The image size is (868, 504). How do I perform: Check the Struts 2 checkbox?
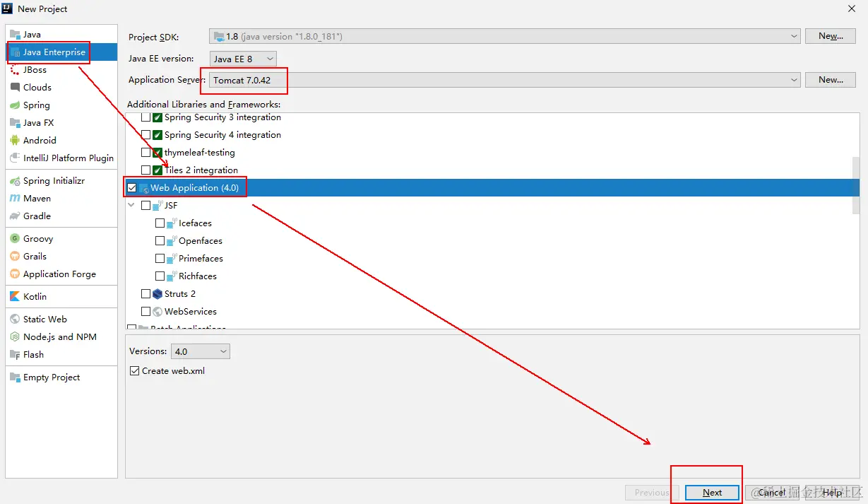(x=146, y=294)
